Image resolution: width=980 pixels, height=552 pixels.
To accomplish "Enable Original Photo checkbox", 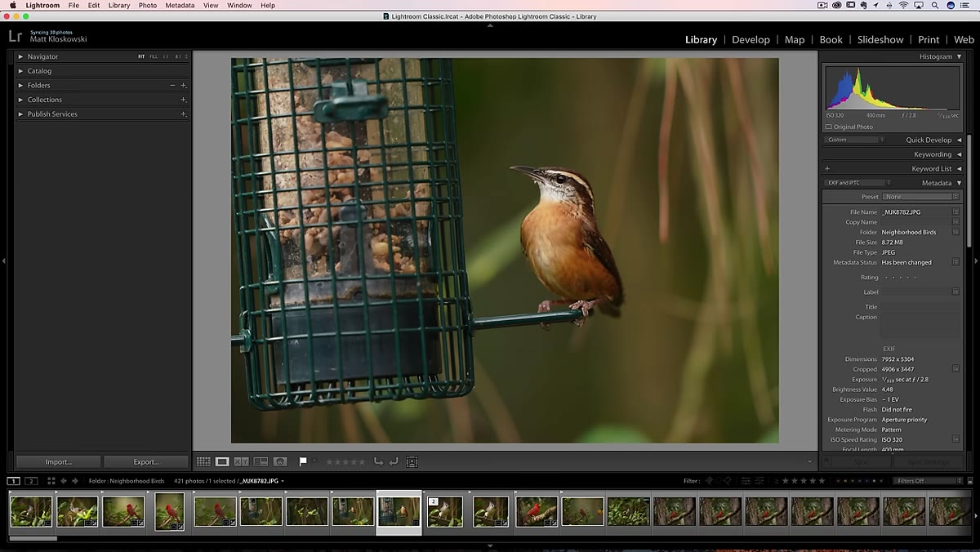I will pyautogui.click(x=829, y=127).
